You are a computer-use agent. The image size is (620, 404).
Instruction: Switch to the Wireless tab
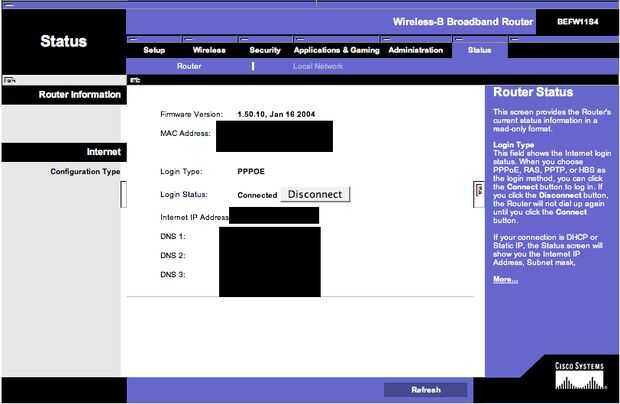click(x=209, y=50)
